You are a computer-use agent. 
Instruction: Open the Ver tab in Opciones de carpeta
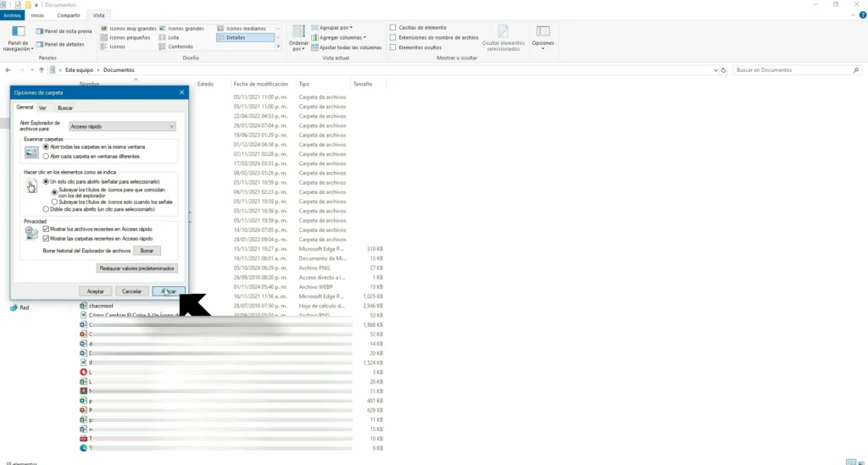click(x=42, y=108)
